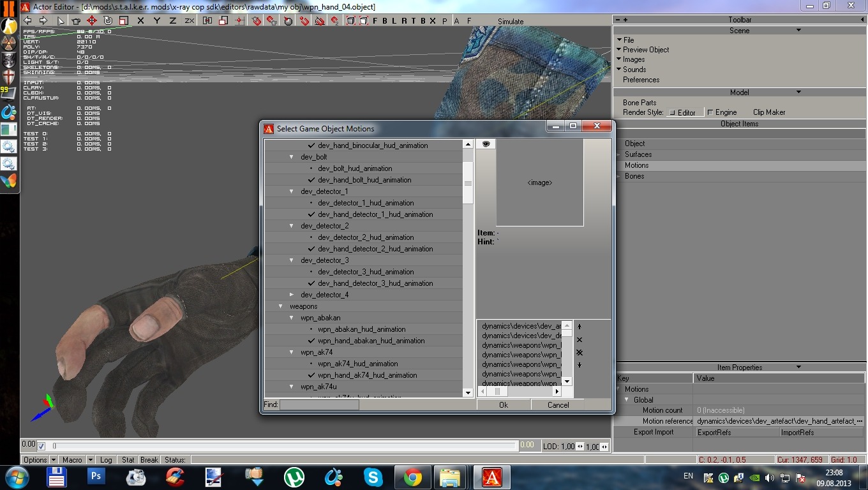The image size is (868, 490).
Task: Toggle the X axis constraint
Action: tap(140, 20)
